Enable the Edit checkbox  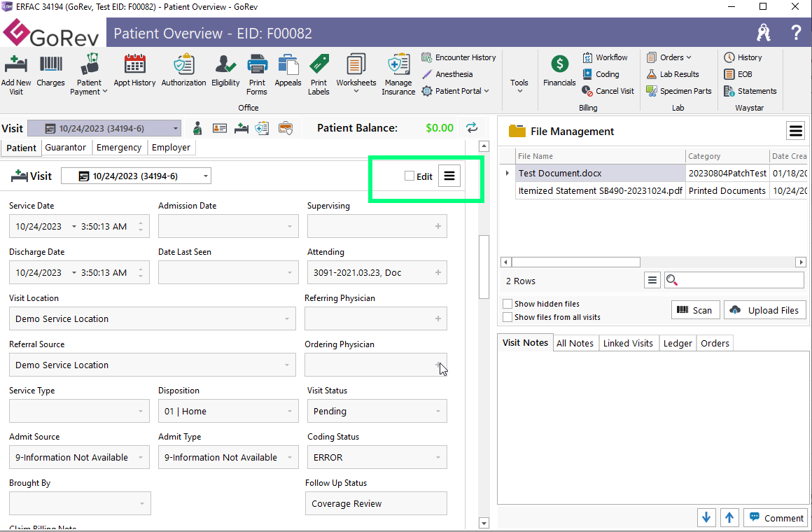pos(409,176)
